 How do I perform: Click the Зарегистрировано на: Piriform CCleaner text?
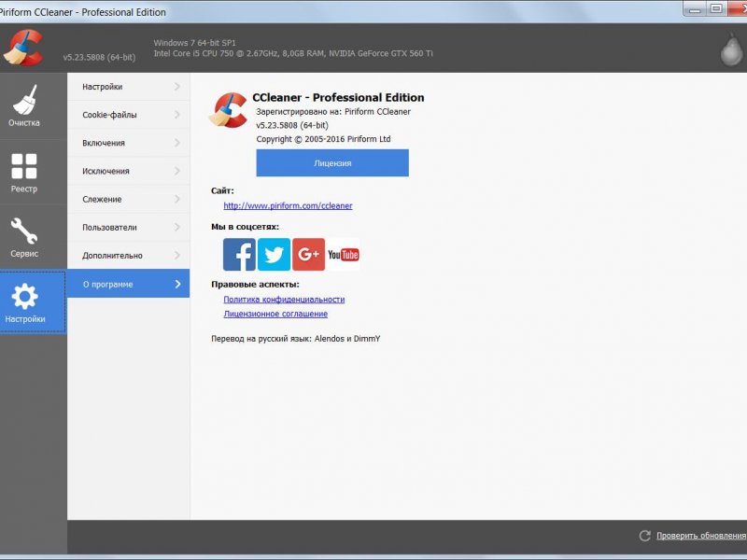(x=333, y=112)
